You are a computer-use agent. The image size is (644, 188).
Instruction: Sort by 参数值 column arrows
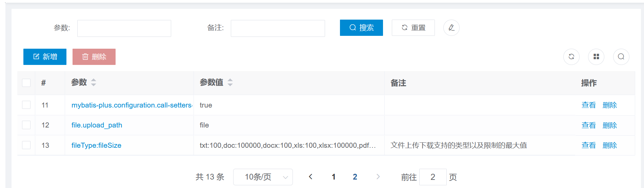(230, 83)
